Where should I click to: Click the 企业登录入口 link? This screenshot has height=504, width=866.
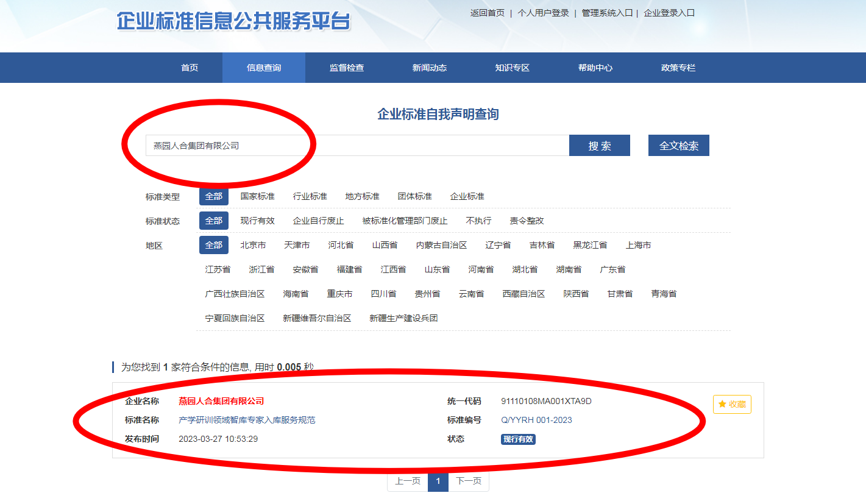click(669, 13)
